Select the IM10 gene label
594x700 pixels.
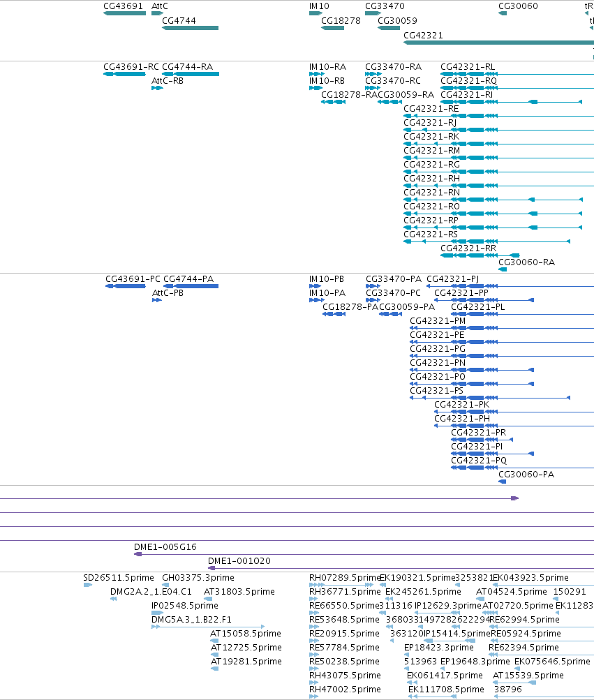pos(319,6)
